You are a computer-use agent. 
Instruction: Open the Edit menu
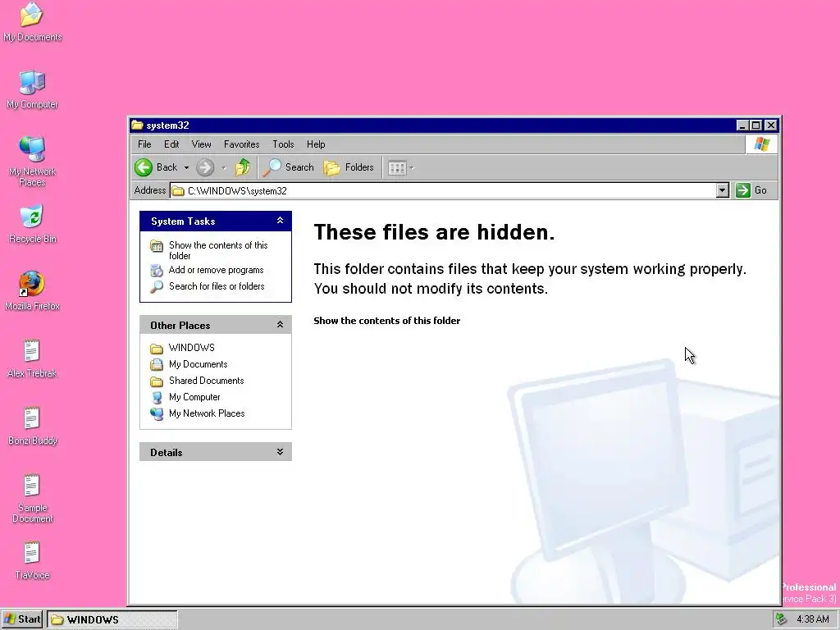tap(171, 144)
